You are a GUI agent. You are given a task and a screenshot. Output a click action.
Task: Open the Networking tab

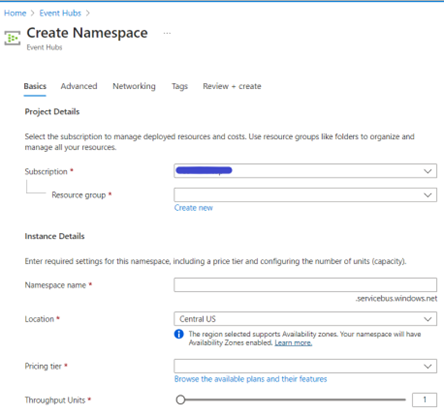coord(134,86)
